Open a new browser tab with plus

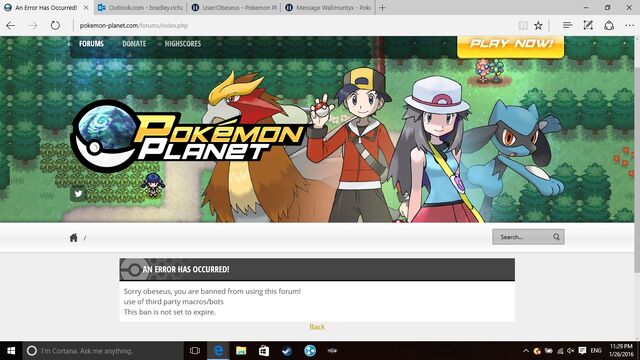(382, 7)
